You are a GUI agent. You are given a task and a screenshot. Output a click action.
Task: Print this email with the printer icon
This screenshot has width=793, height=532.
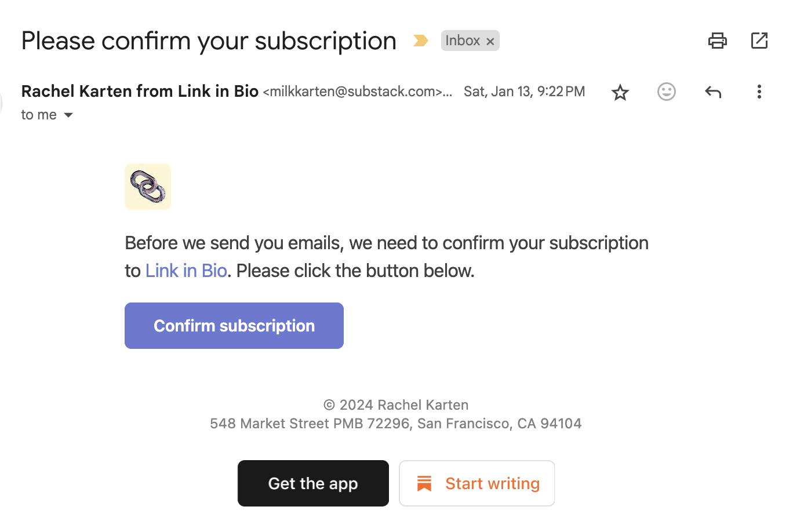pos(717,41)
